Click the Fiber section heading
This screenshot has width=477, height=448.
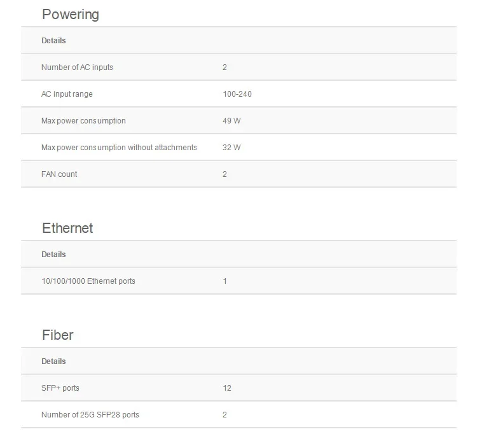(57, 335)
